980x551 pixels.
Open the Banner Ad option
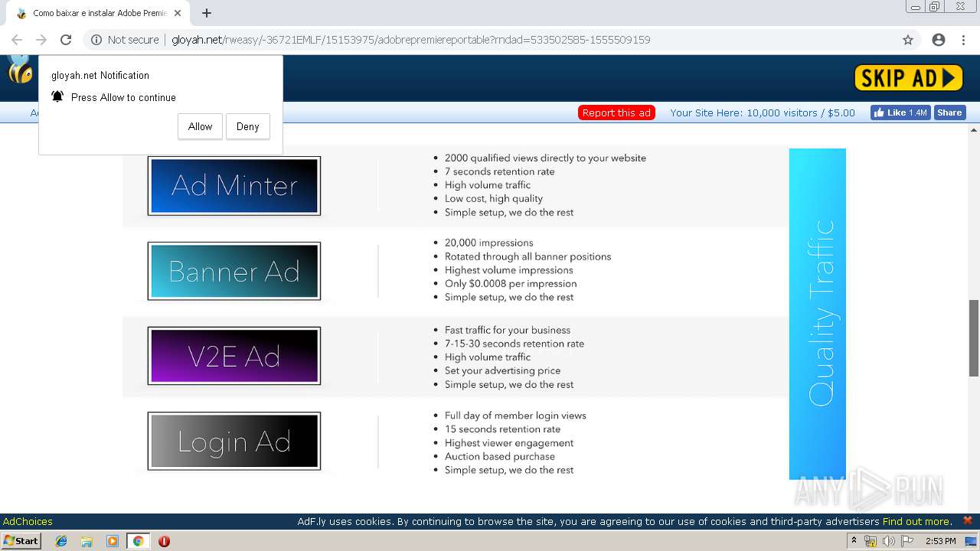234,272
